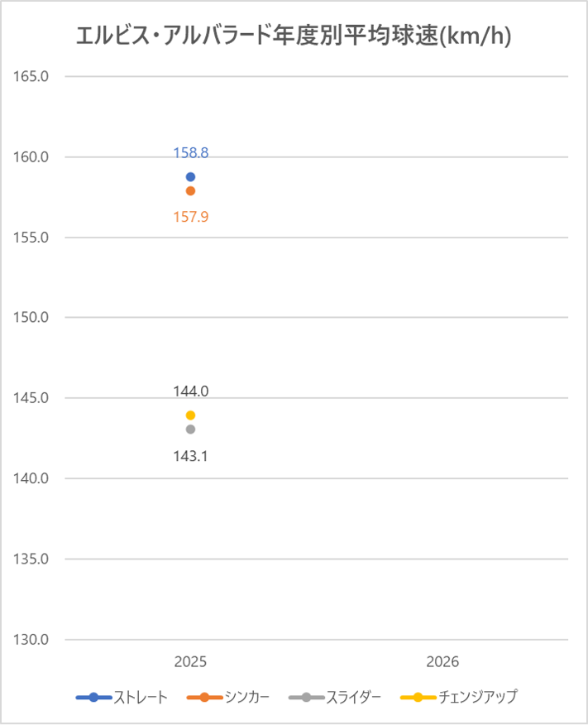588x725 pixels.
Task: Click the ストレート legend text
Action: tap(141, 698)
